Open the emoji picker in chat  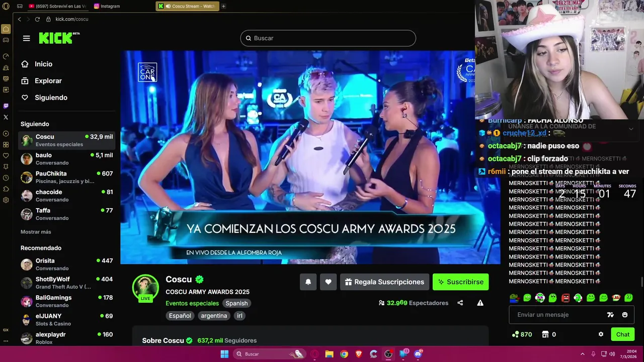click(x=625, y=315)
